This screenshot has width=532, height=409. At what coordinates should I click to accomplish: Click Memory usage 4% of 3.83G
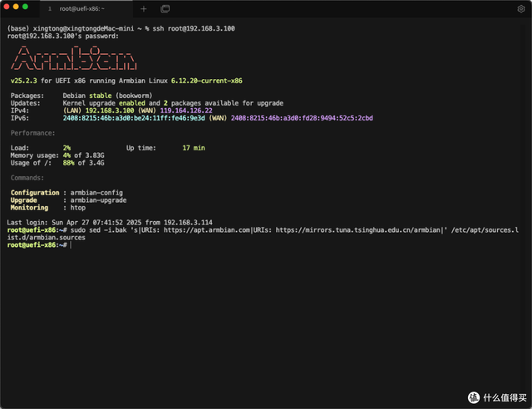(83, 155)
